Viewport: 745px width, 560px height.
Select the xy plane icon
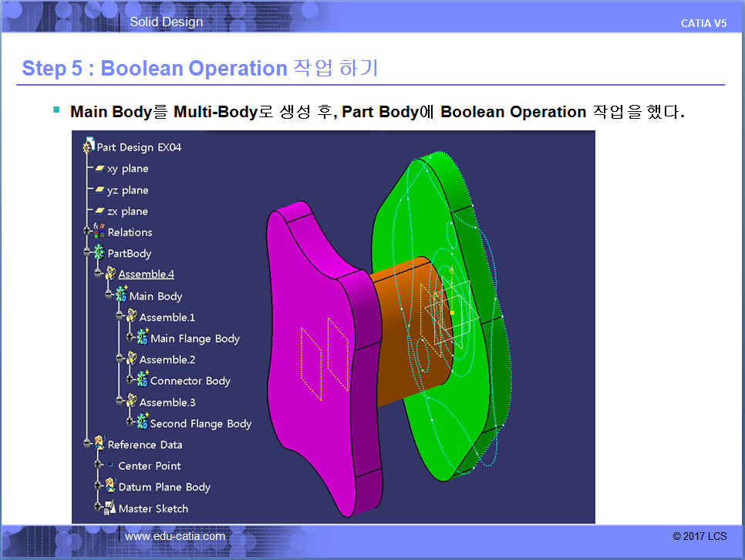99,169
